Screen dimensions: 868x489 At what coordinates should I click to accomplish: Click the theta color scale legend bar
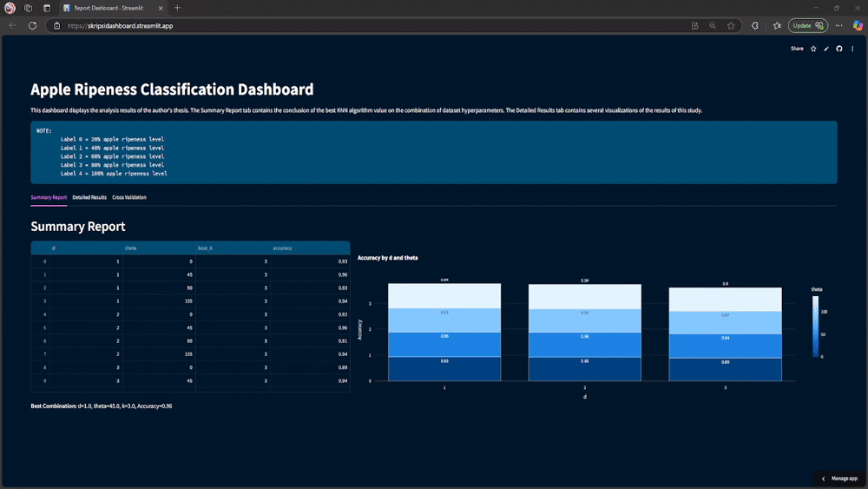(815, 327)
